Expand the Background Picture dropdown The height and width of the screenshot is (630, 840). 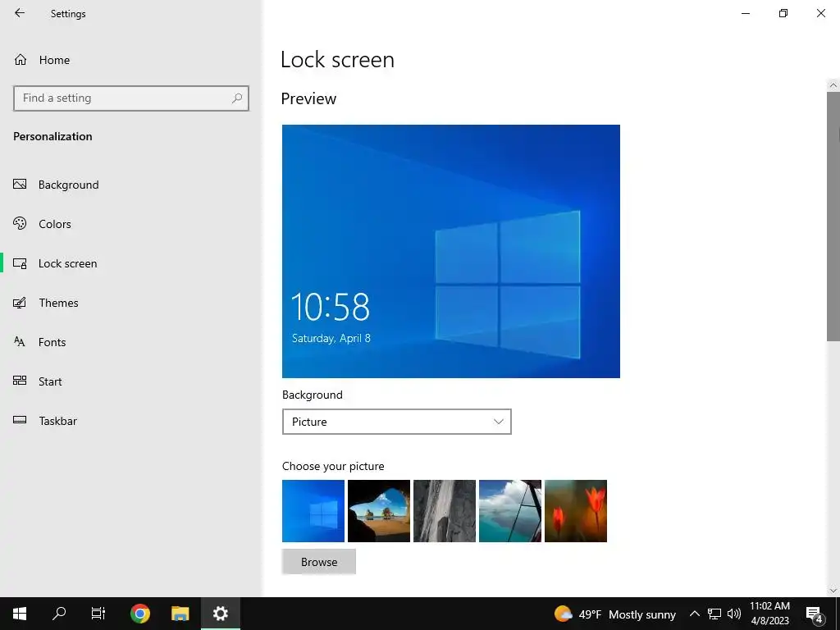(396, 422)
